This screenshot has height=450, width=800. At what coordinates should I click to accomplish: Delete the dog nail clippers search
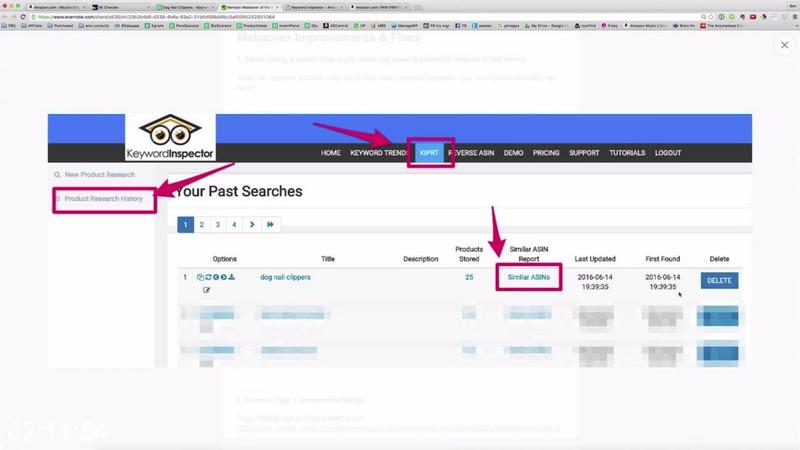click(x=719, y=281)
